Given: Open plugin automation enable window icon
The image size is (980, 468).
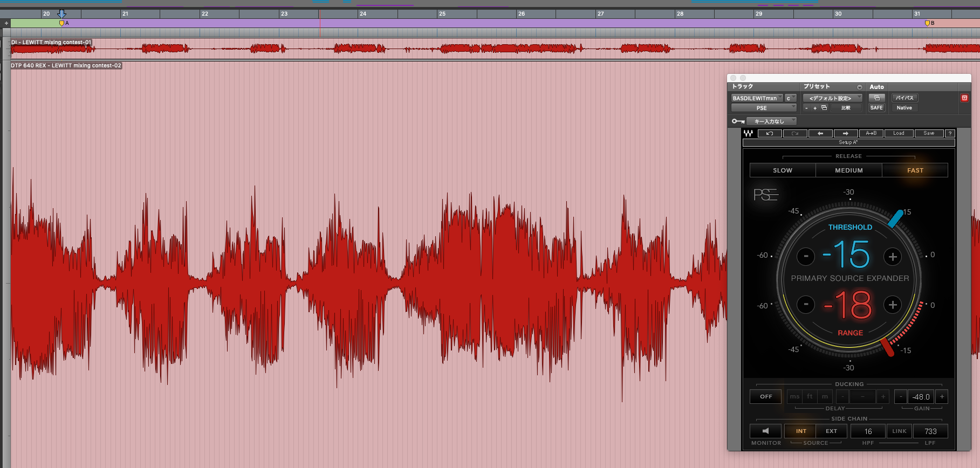Looking at the screenshot, I should tap(876, 98).
